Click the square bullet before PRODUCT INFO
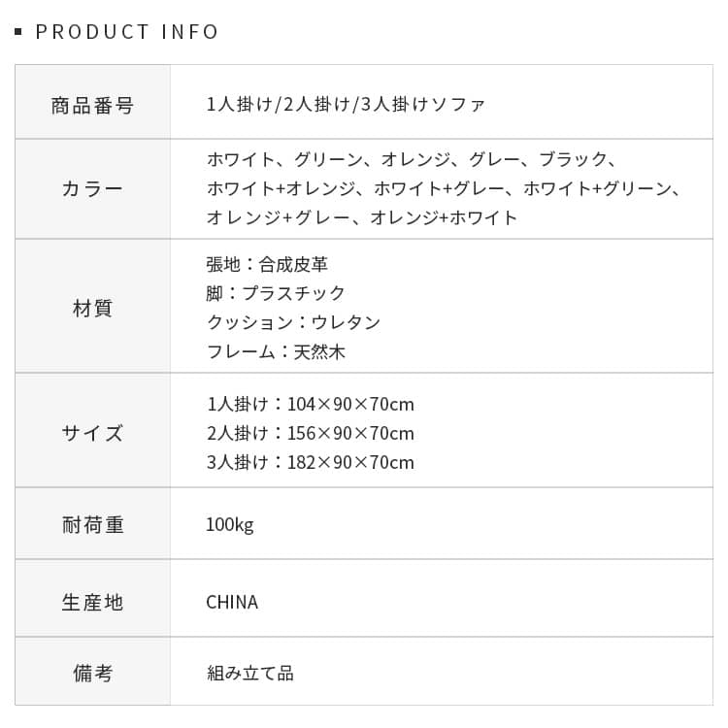 coord(18,33)
